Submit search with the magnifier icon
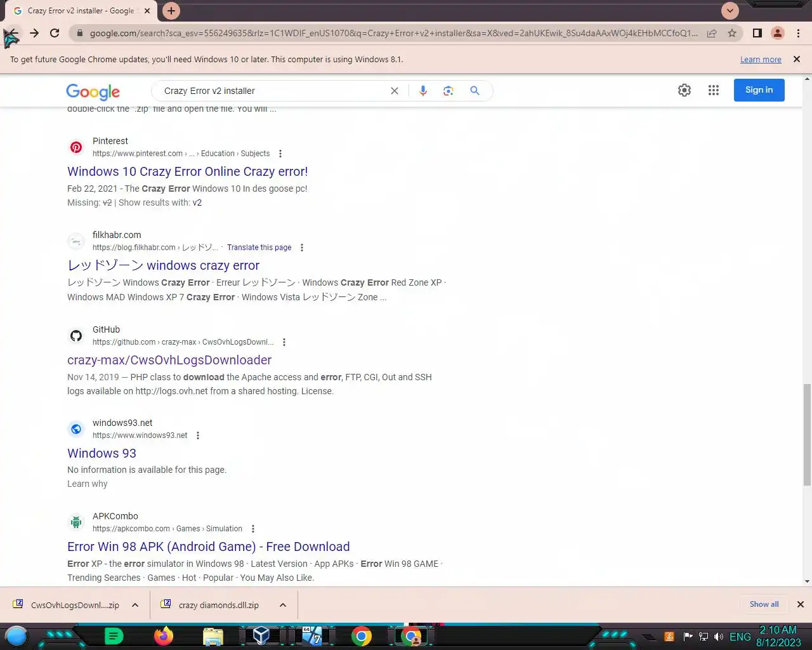Screen dimensions: 812x650 (x=475, y=91)
